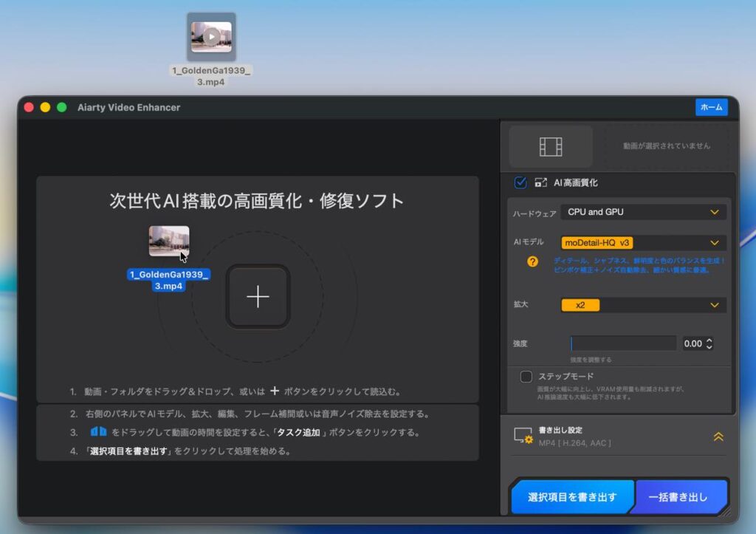The height and width of the screenshot is (534, 756).
Task: Click the ステップモード label
Action: (566, 376)
